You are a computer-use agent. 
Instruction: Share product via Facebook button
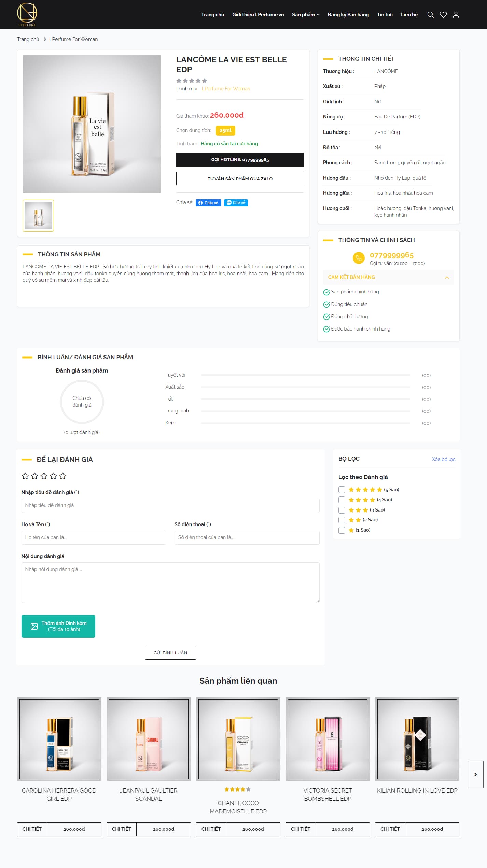(208, 203)
